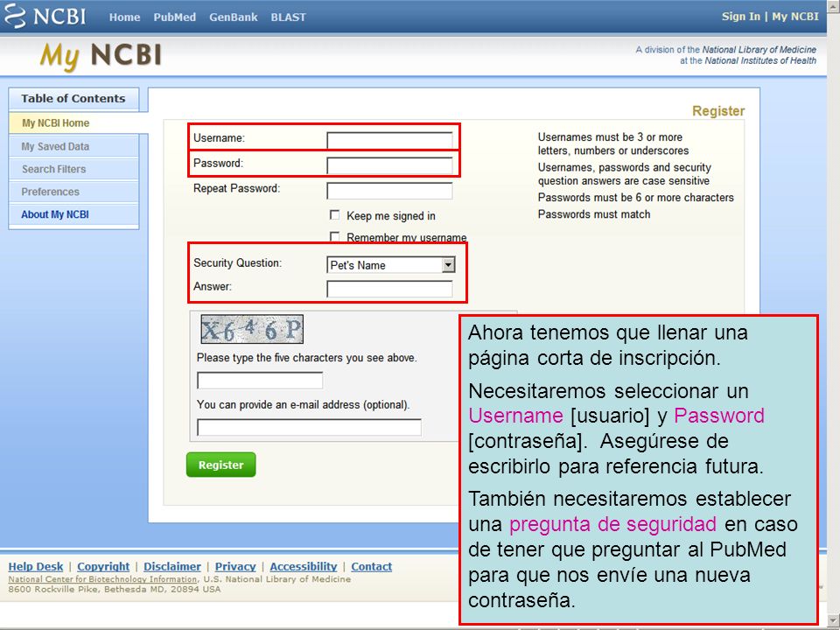Image resolution: width=840 pixels, height=630 pixels.
Task: Click the My NCBI page title logo
Action: click(101, 56)
